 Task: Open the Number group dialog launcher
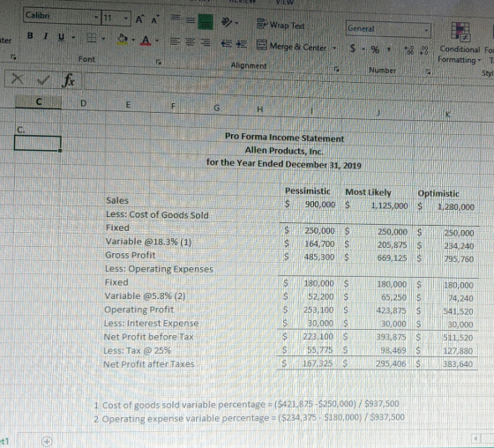click(428, 71)
